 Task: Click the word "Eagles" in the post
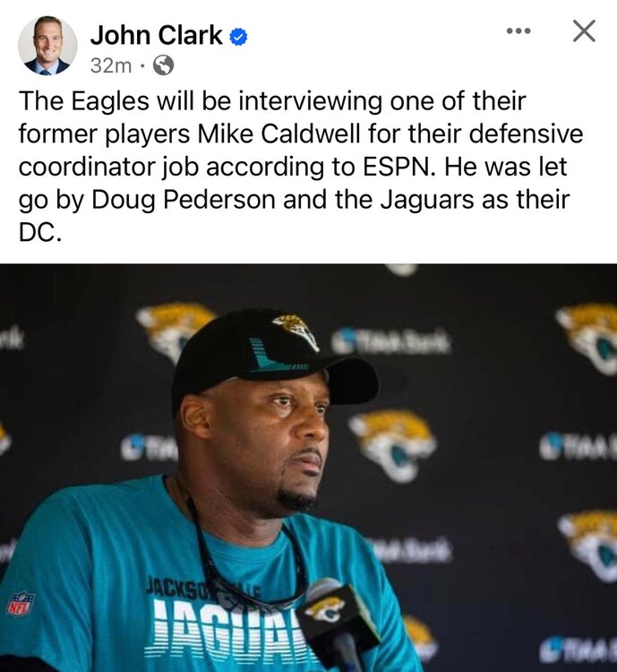tap(110, 101)
